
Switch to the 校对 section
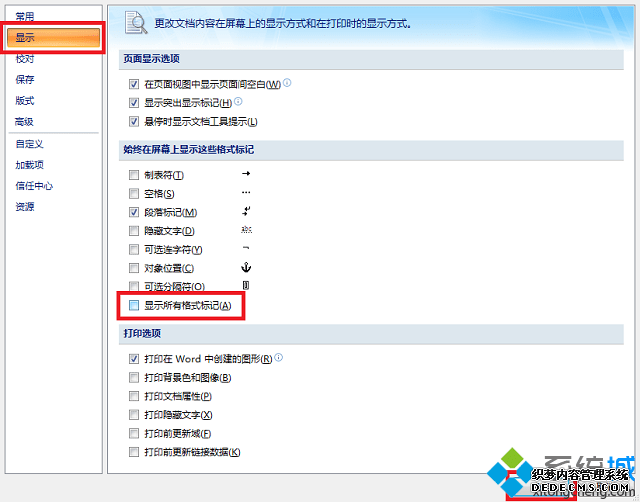coord(25,59)
